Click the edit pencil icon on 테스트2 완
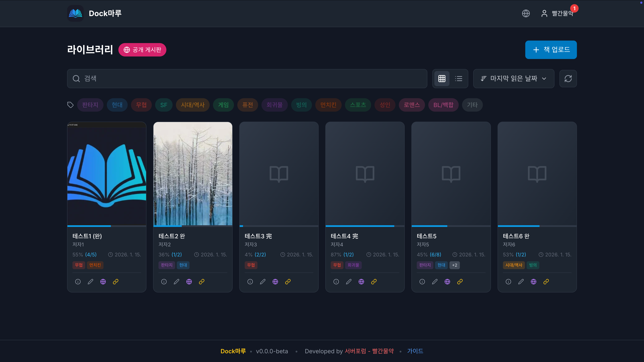The width and height of the screenshot is (644, 362). [x=176, y=282]
